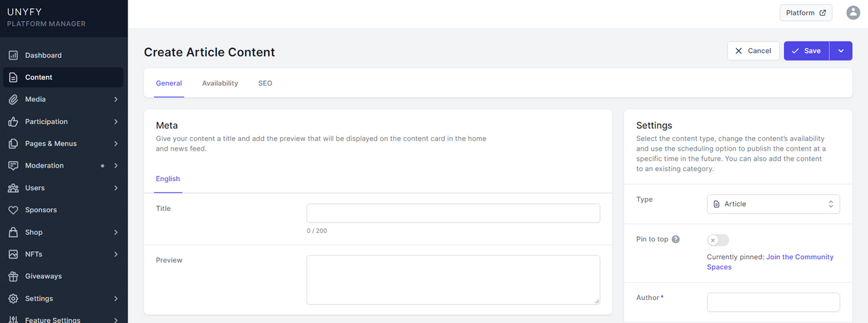Image resolution: width=868 pixels, height=323 pixels.
Task: Click the Sponsors heart icon
Action: coord(13,210)
